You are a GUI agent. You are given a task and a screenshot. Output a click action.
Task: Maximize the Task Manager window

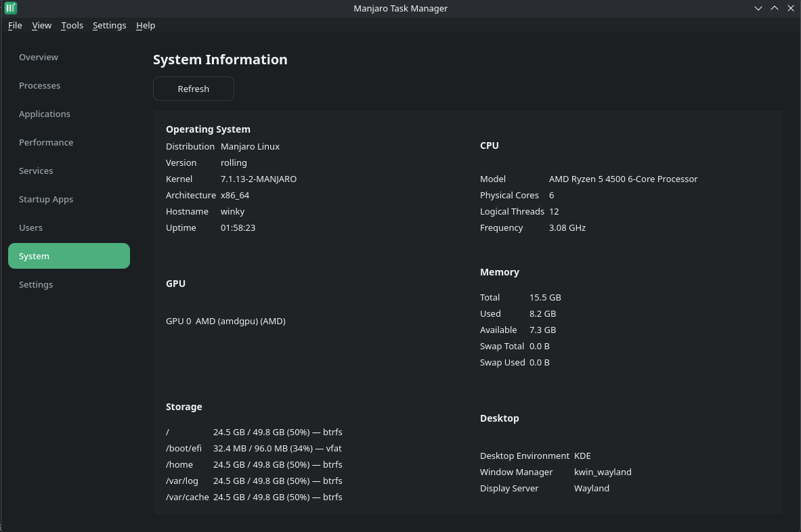pyautogui.click(x=775, y=8)
